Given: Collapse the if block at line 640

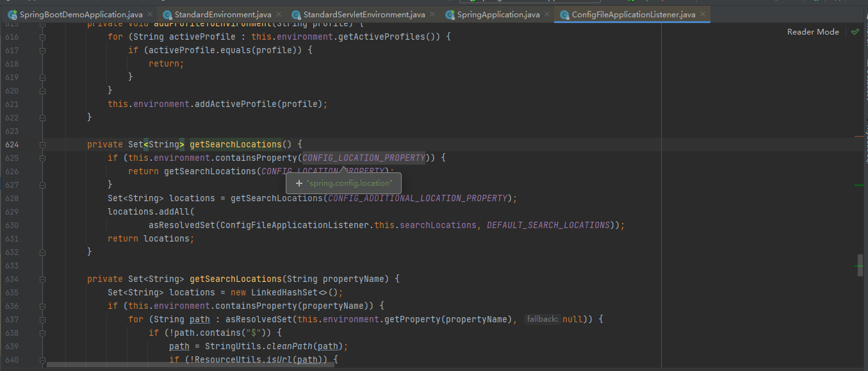Looking at the screenshot, I should pos(42,359).
